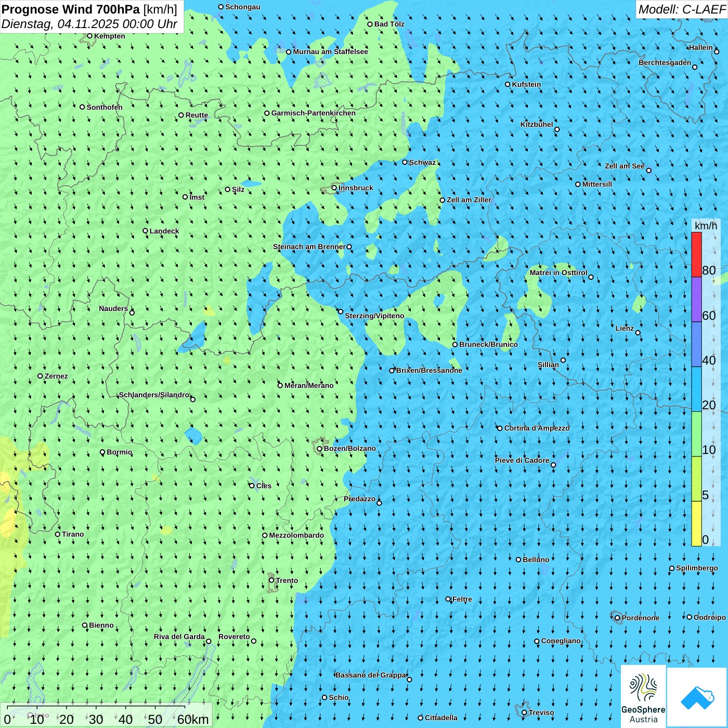Screen dimensions: 728x728
Task: Select the Berchtesgaden location label
Action: pos(665,62)
